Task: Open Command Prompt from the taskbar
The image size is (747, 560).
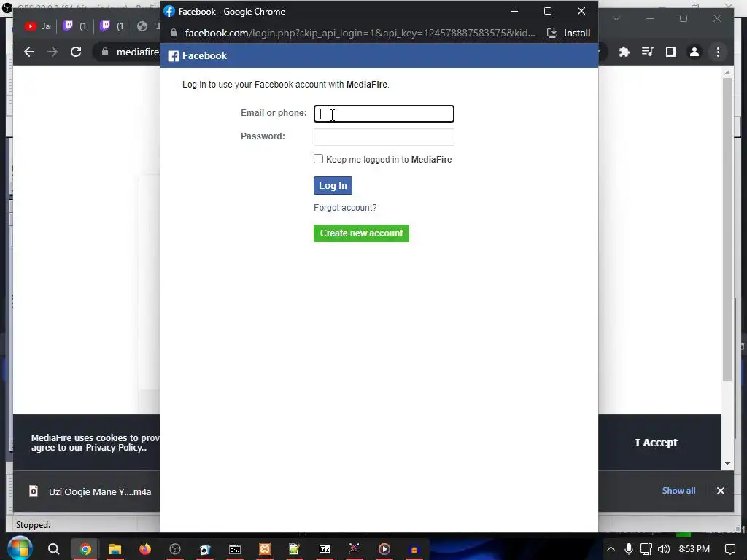Action: pos(235,549)
